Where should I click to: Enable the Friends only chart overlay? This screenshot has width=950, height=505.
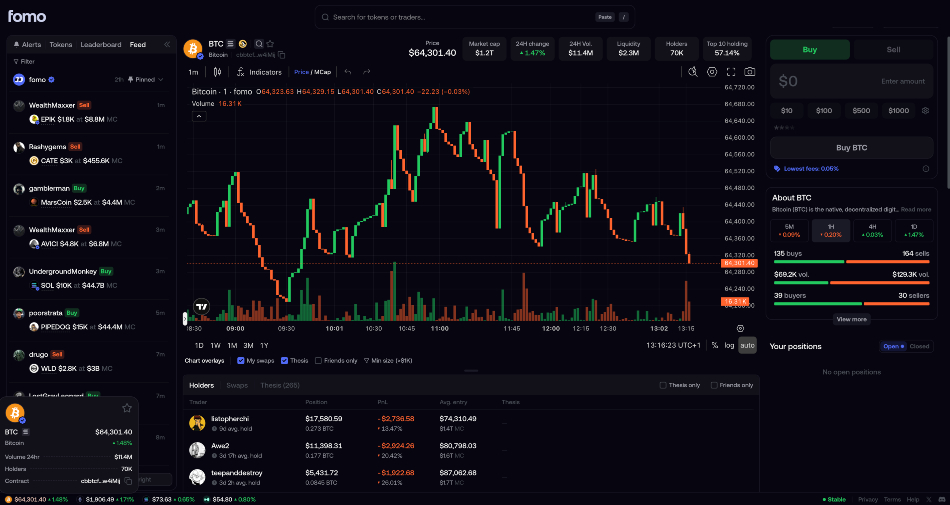(x=318, y=361)
